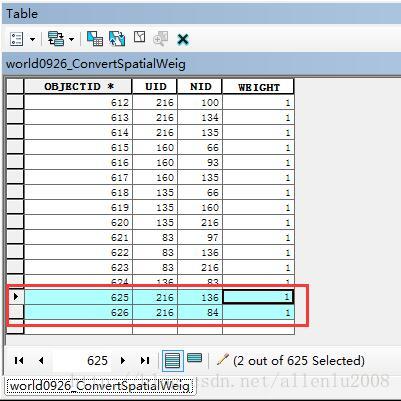
Task: Click the WEIGHT cell in row 618
Action: [258, 192]
